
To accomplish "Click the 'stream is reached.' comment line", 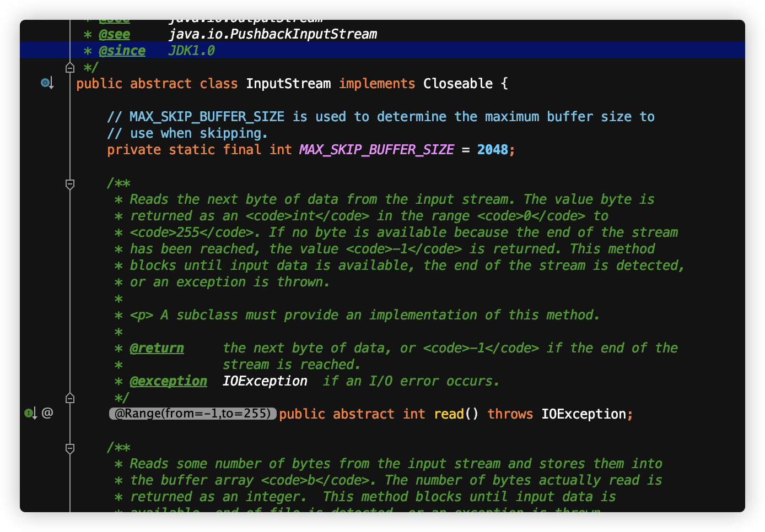I will pyautogui.click(x=292, y=365).
